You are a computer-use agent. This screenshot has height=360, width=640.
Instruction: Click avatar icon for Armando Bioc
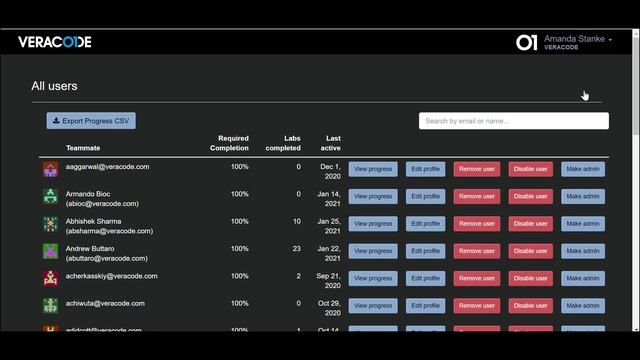coord(51,196)
